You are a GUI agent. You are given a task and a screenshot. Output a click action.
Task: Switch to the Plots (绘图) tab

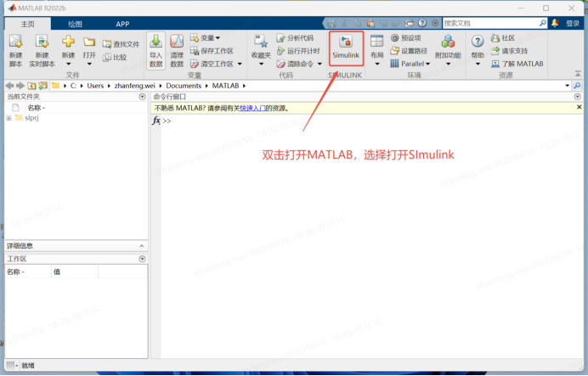[75, 24]
